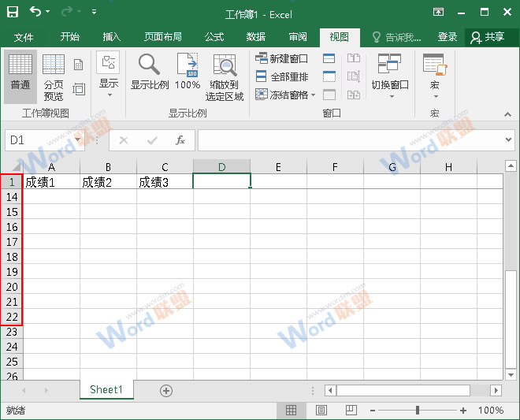Click the zoom slider in status bar
Screen dimensions: 520x420
click(x=418, y=411)
